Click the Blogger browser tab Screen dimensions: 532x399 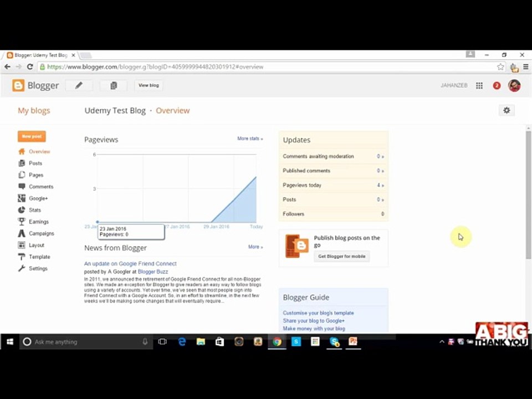(40, 55)
